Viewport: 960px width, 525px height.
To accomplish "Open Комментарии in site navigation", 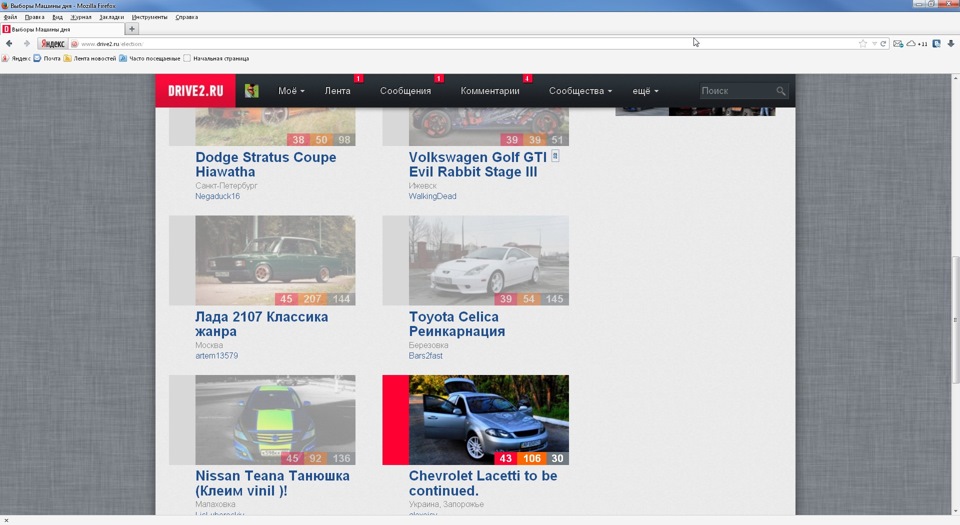I will (x=490, y=91).
